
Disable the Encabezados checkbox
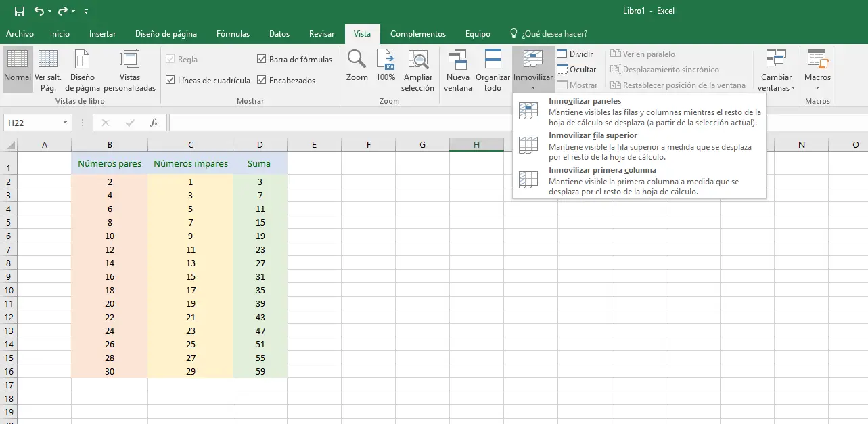(x=262, y=80)
